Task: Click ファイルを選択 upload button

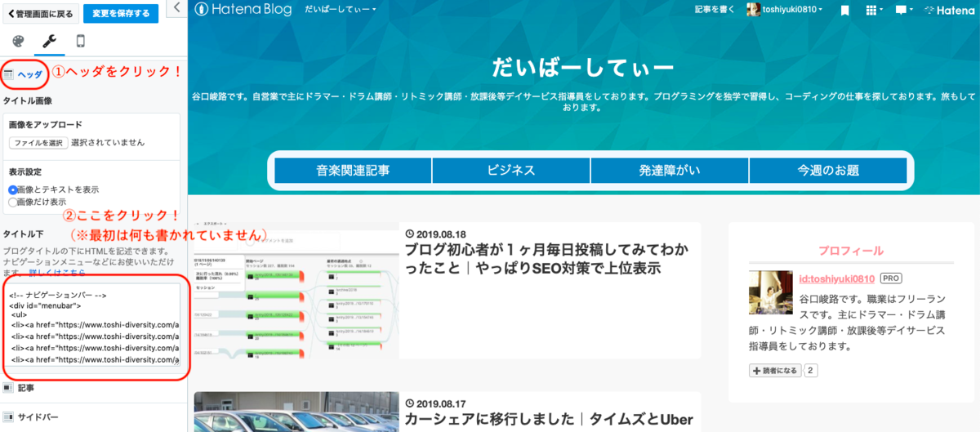Action: [x=38, y=142]
